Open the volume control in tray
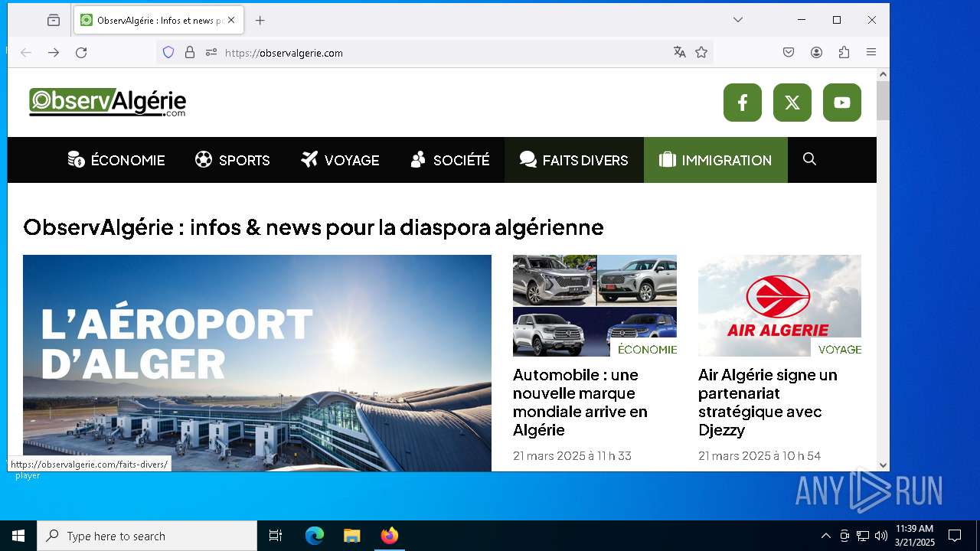Viewport: 980px width, 551px height. tap(880, 536)
